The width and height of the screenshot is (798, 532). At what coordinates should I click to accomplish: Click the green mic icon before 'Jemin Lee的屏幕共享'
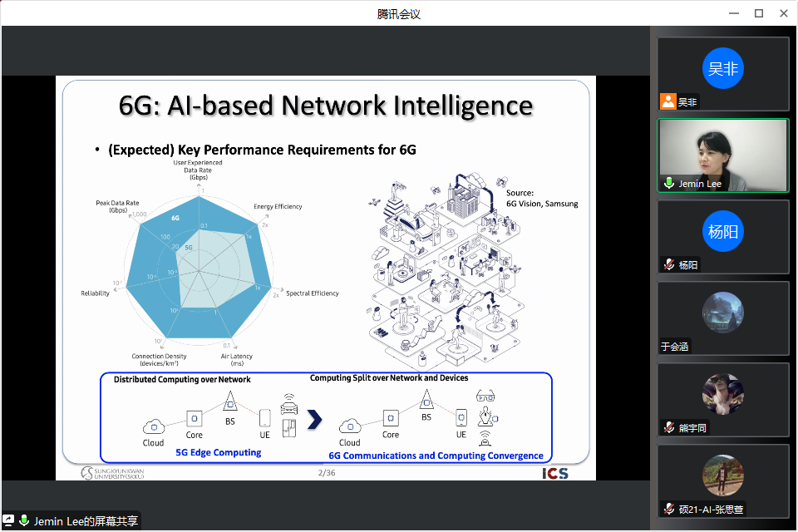(24, 521)
